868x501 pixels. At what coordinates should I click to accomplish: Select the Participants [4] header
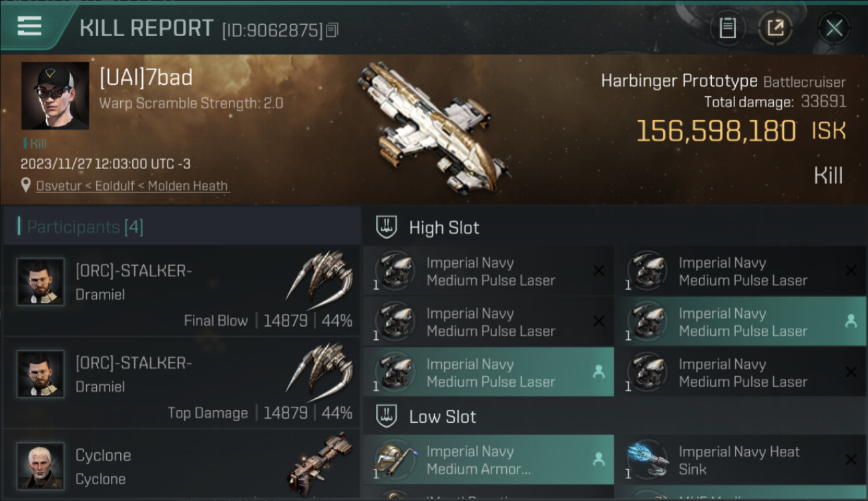click(85, 227)
